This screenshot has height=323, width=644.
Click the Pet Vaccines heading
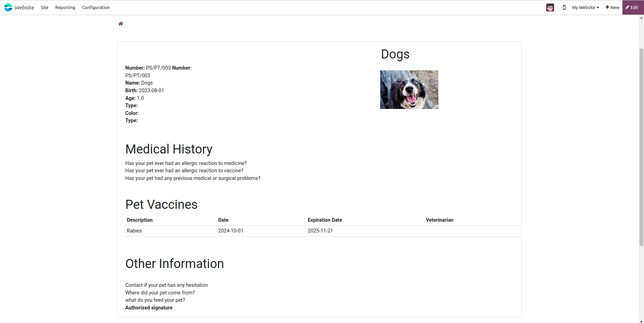coord(161,204)
